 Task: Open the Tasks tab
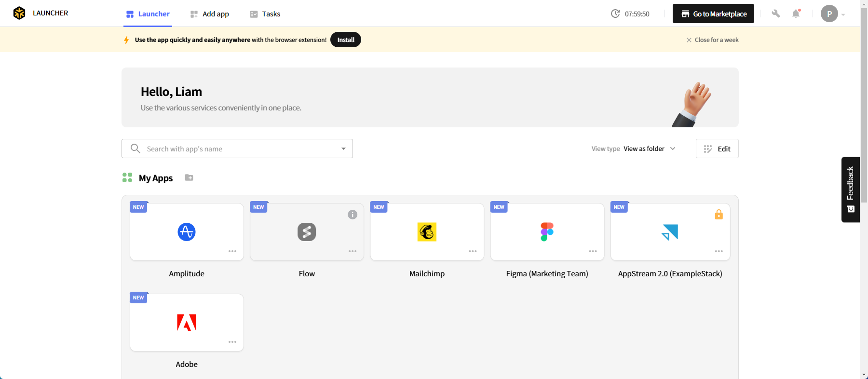click(x=265, y=14)
